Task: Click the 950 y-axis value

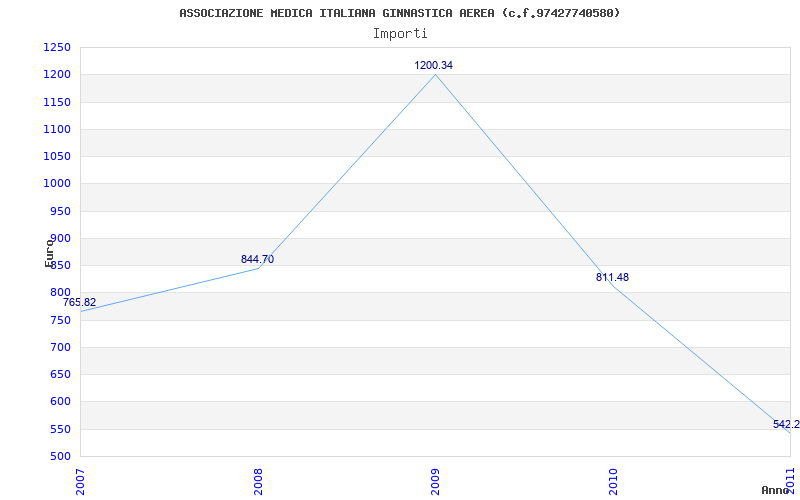Action: click(60, 211)
